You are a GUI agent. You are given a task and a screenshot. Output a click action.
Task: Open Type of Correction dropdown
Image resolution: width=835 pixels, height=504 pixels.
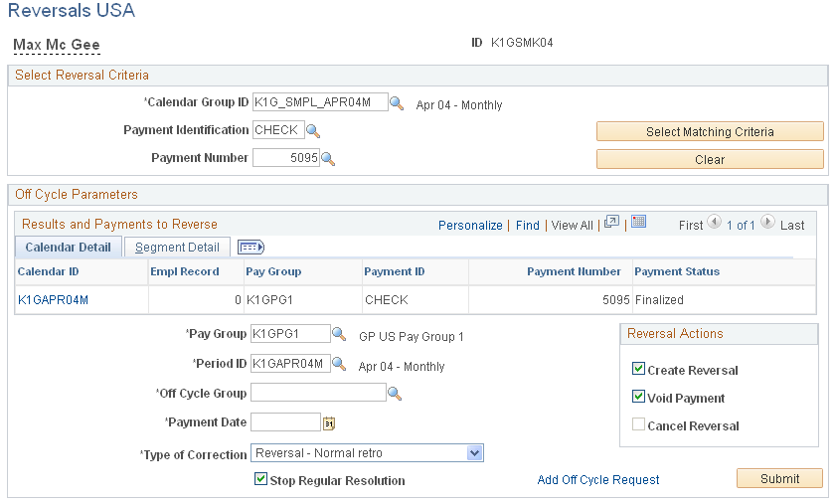pos(367,453)
